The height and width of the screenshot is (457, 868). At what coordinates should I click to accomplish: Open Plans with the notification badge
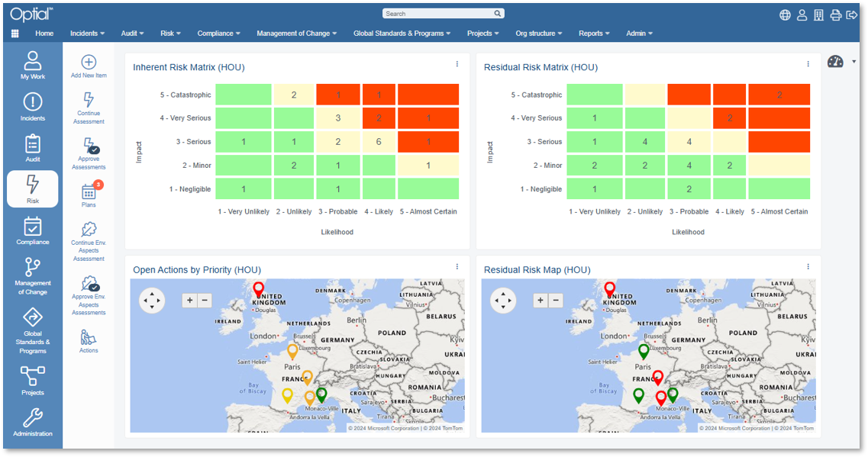tap(88, 192)
